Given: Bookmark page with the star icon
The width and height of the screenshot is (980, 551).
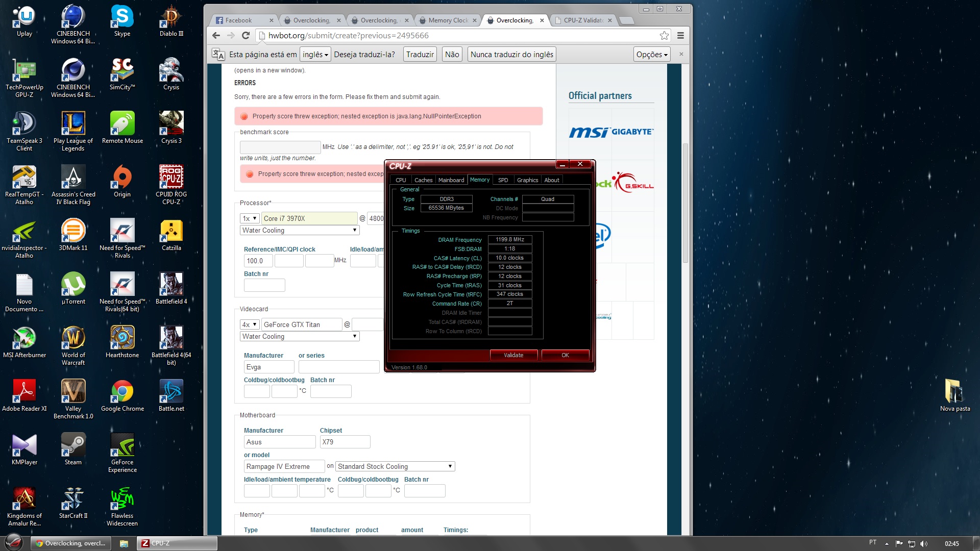Looking at the screenshot, I should (664, 36).
